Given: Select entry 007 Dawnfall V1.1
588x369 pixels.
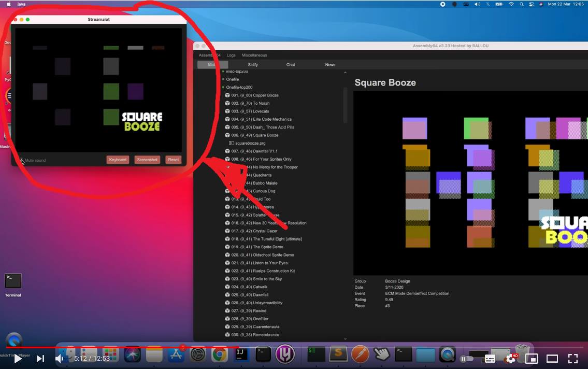Looking at the screenshot, I should pyautogui.click(x=254, y=151).
